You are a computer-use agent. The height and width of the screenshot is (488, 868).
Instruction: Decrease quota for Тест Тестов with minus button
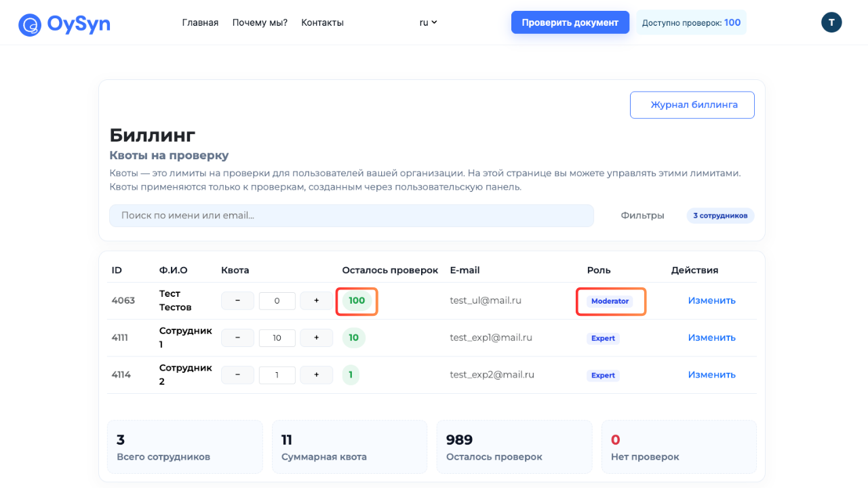[237, 300]
